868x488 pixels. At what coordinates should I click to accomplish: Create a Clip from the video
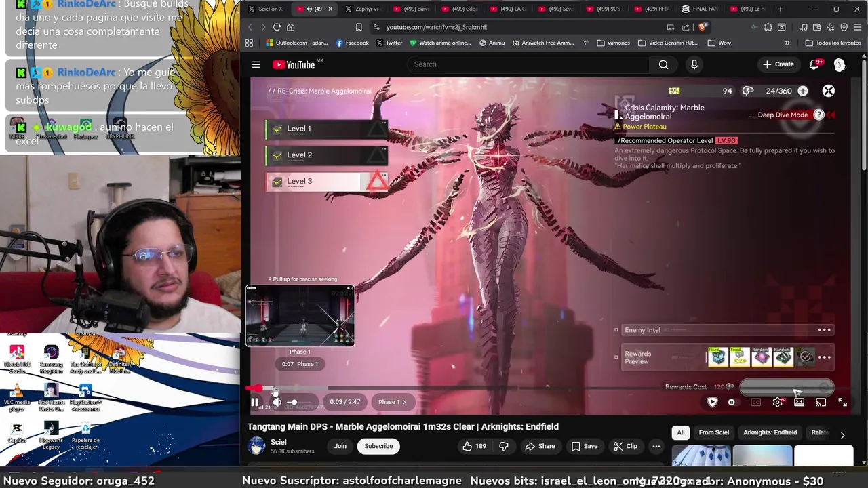coord(625,446)
